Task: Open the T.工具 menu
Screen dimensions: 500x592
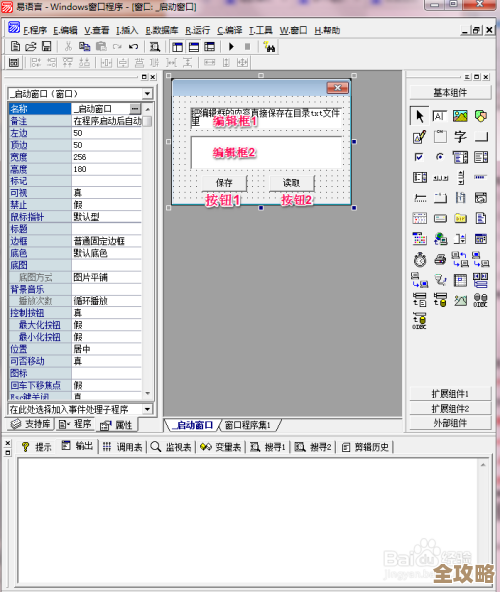Action: tap(261, 31)
